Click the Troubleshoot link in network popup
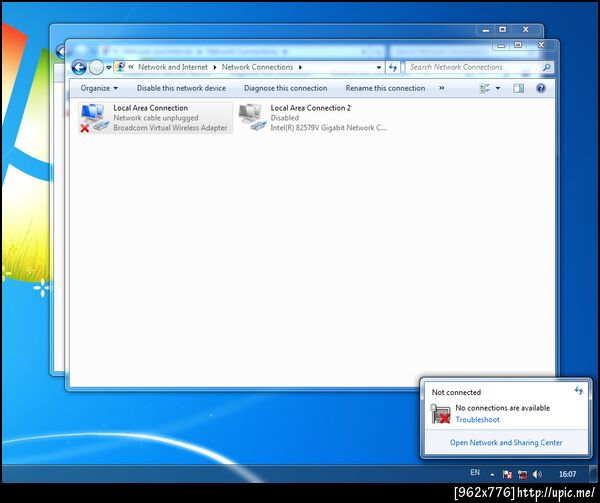The width and height of the screenshot is (600, 503). [477, 420]
